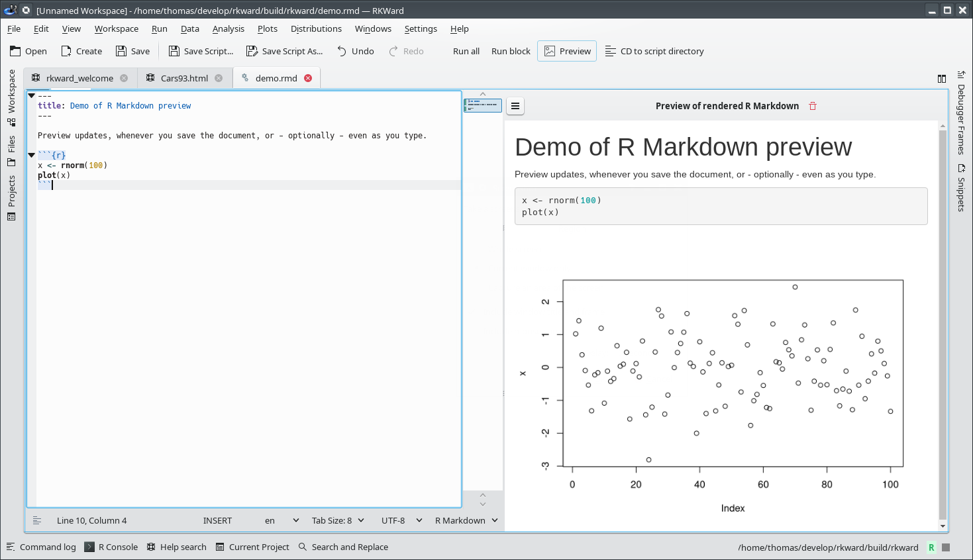Select the demo.rmd tab
The width and height of the screenshot is (973, 560).
pos(276,78)
